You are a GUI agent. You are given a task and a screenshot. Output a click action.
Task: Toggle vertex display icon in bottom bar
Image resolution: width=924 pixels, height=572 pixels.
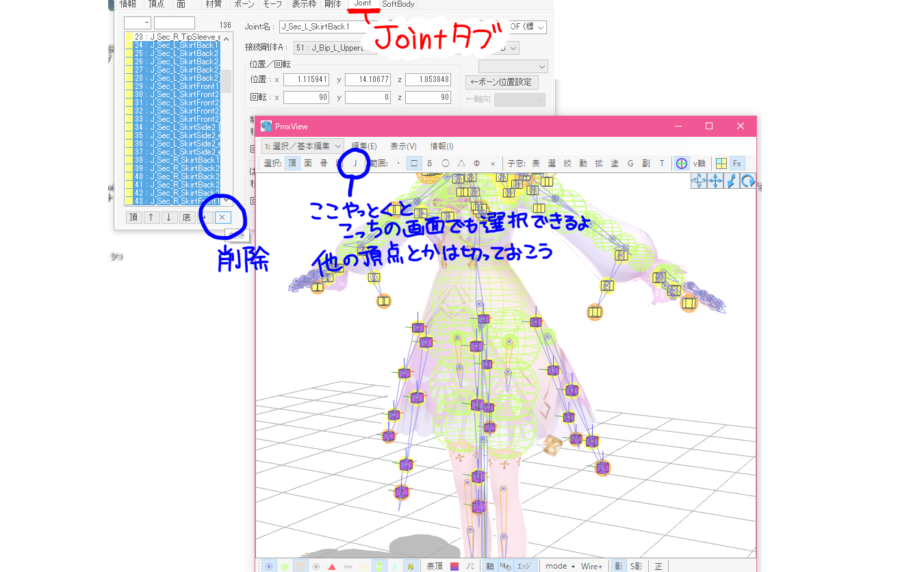pyautogui.click(x=269, y=566)
